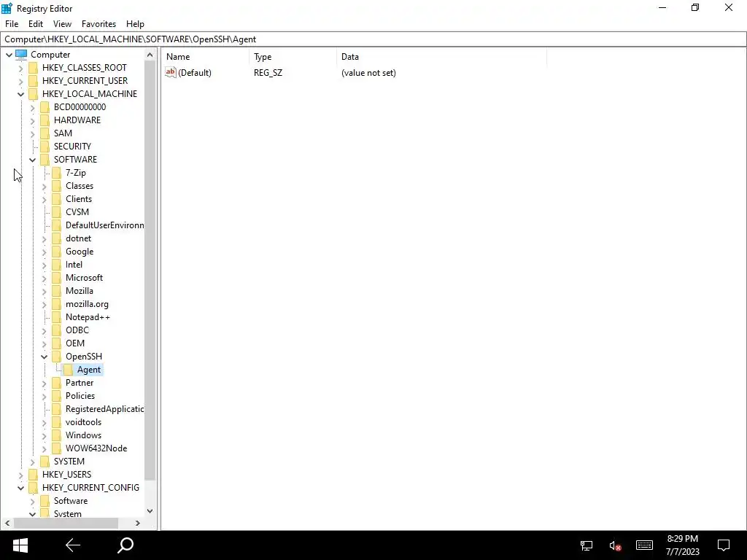Select the Windows key
747x560 pixels.
(83, 435)
